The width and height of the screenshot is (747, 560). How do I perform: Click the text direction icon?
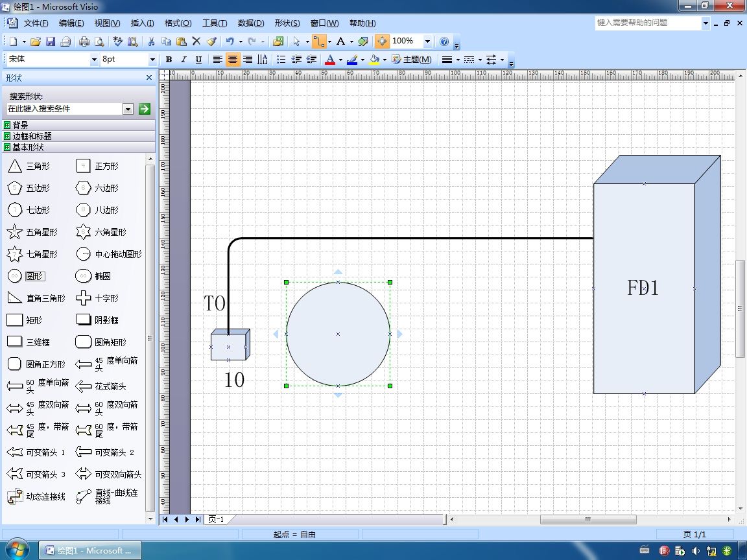click(263, 60)
